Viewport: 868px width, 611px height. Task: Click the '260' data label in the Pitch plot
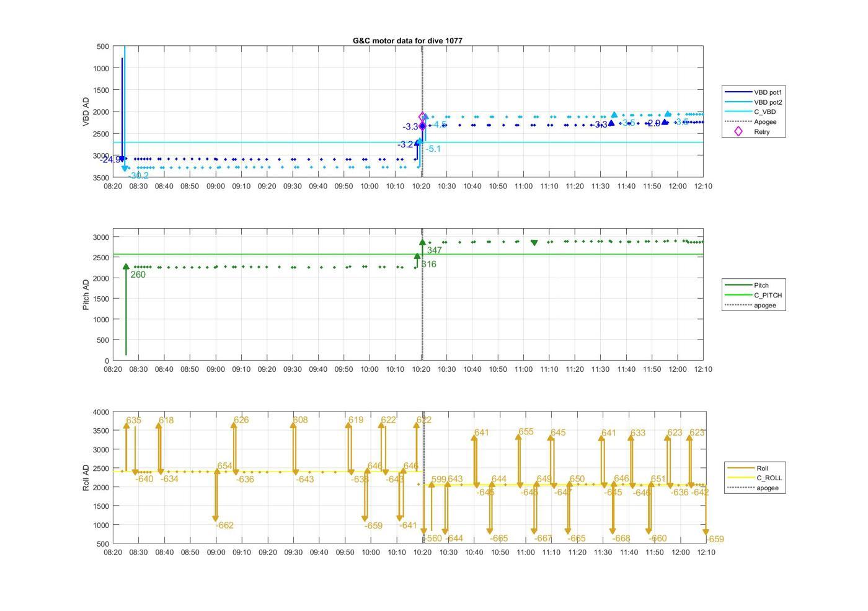[x=138, y=275]
